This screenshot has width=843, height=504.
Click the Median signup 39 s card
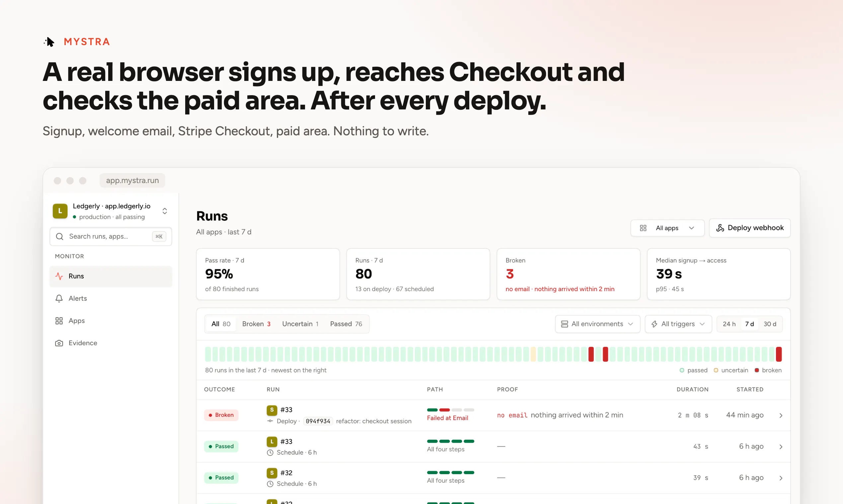(x=719, y=274)
